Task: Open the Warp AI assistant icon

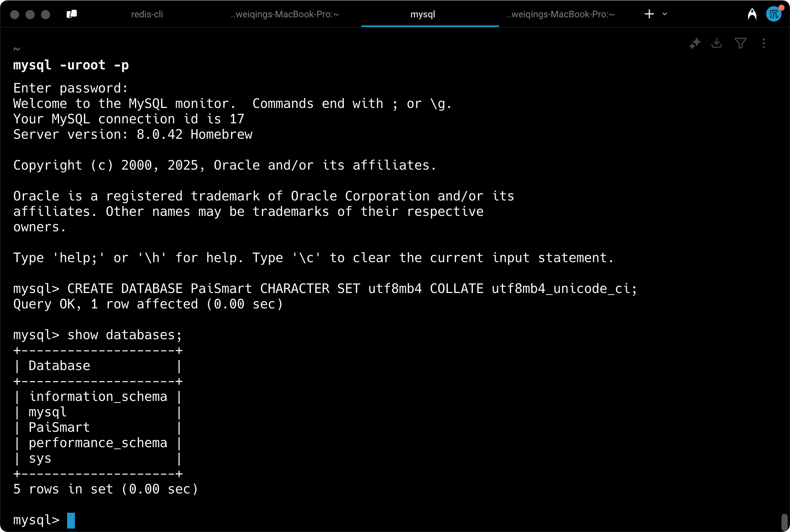Action: click(752, 14)
